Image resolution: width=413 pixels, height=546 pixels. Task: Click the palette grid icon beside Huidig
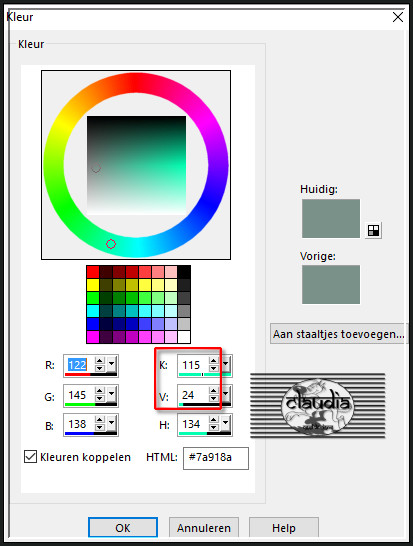tap(373, 230)
